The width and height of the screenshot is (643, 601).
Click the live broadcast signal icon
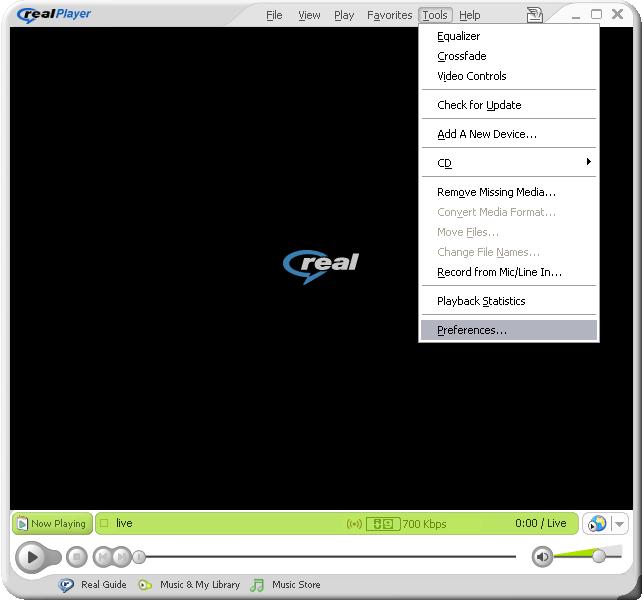tap(354, 524)
